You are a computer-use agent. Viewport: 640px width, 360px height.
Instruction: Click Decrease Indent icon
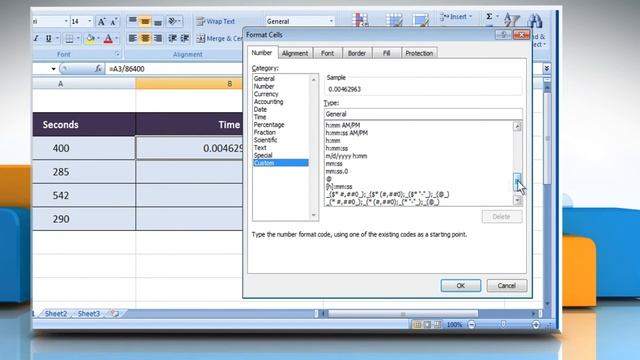(x=172, y=38)
